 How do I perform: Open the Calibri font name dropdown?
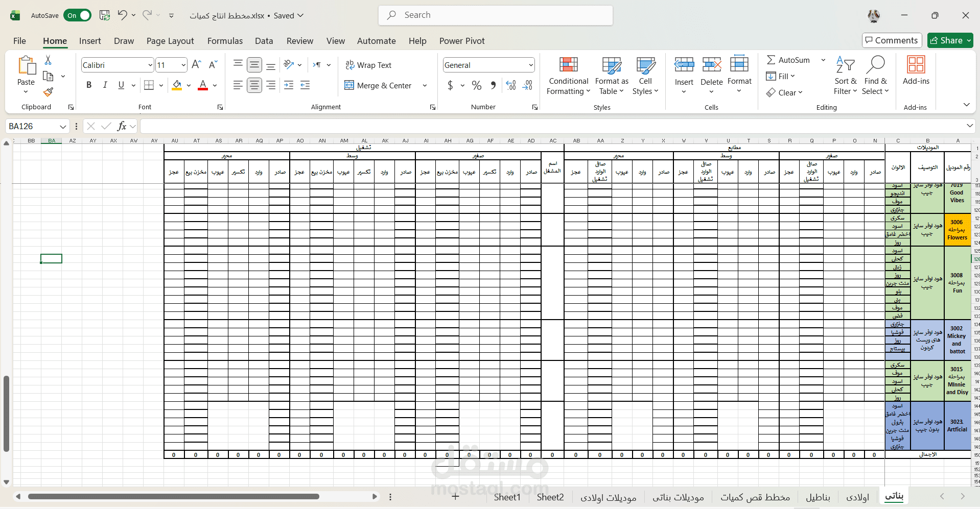[x=150, y=65]
